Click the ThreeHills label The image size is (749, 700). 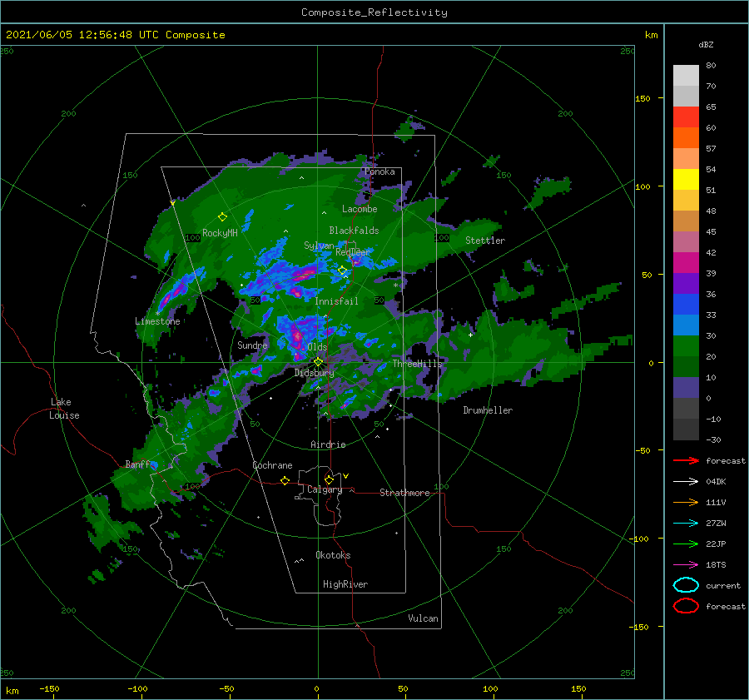coord(418,364)
